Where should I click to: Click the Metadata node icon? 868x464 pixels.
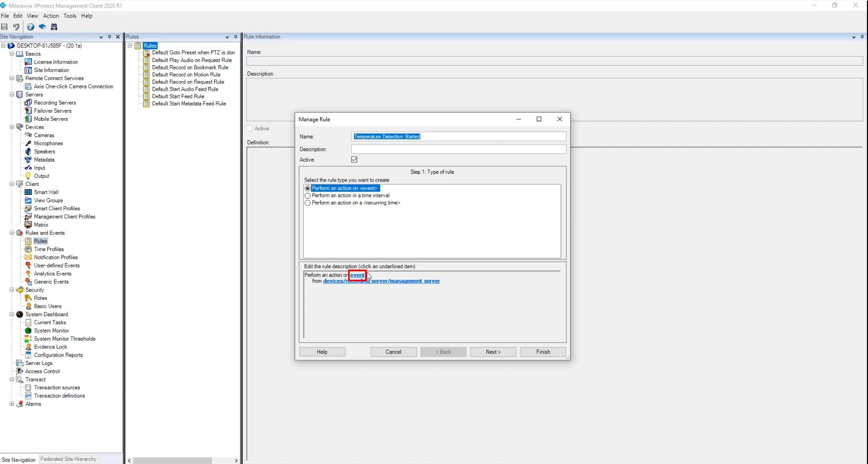[29, 159]
